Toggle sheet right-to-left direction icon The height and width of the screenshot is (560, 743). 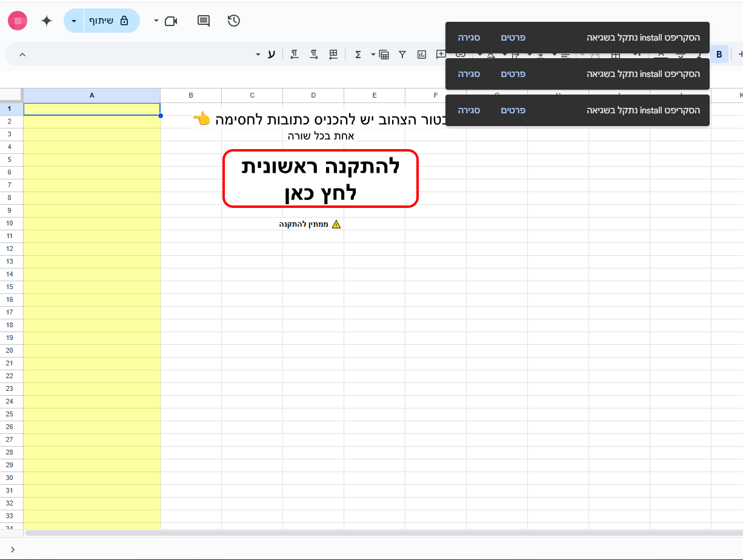(x=333, y=55)
